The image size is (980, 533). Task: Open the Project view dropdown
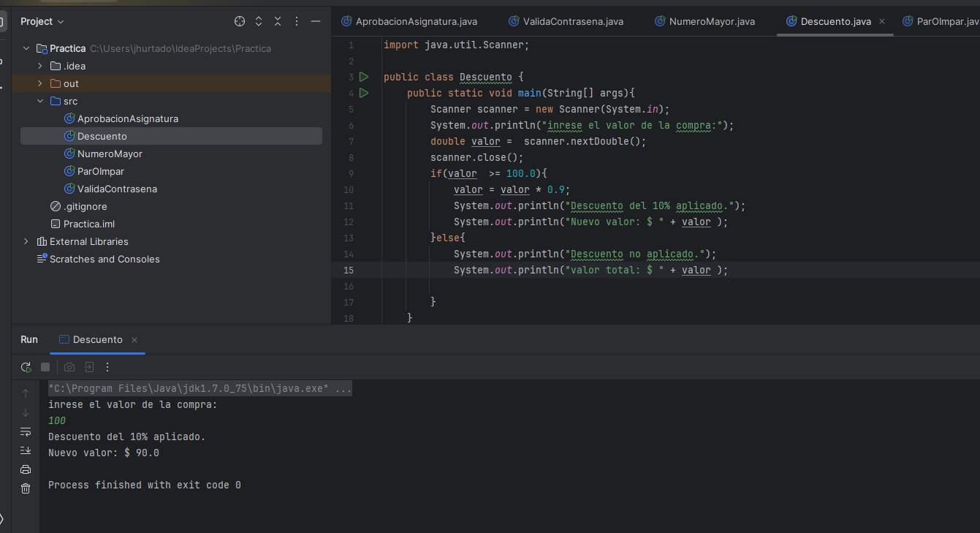42,21
